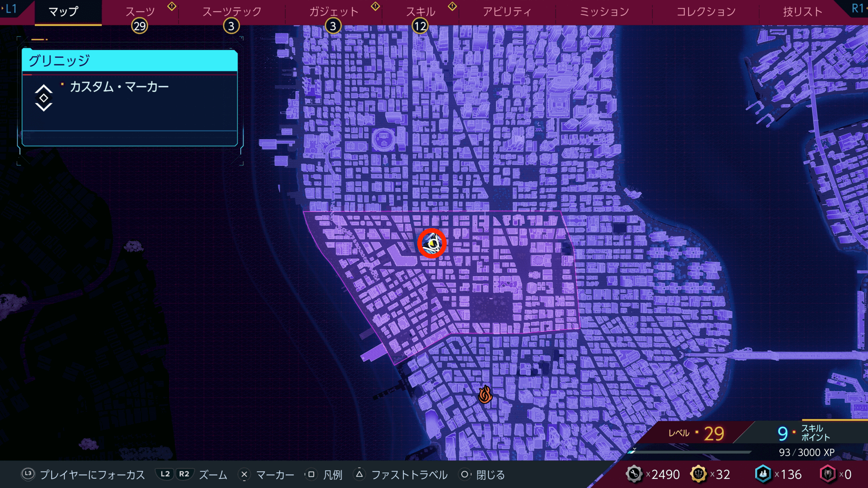This screenshot has width=868, height=488.
Task: Click the 閉じる close prompt
Action: (x=483, y=475)
